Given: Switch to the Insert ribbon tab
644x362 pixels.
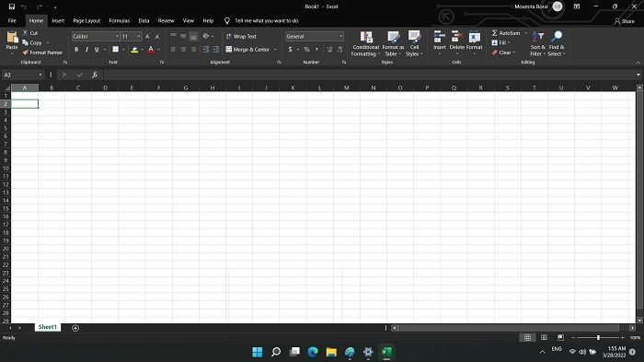Looking at the screenshot, I should point(58,20).
